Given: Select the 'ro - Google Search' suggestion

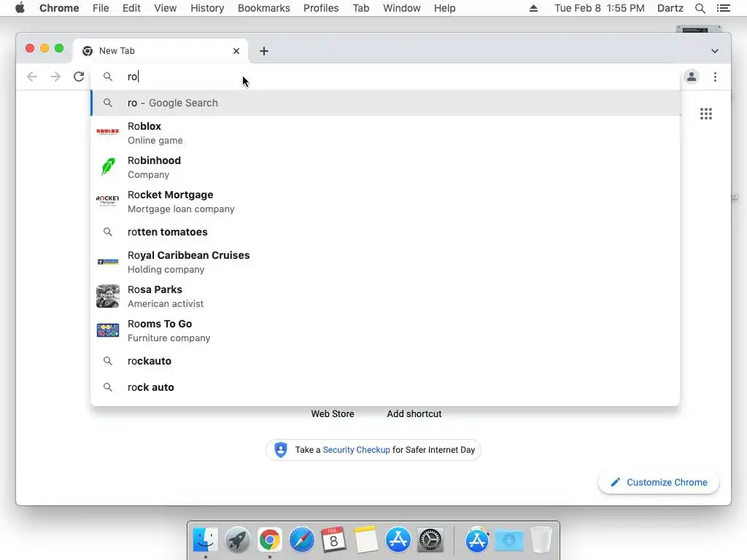Looking at the screenshot, I should 385,103.
